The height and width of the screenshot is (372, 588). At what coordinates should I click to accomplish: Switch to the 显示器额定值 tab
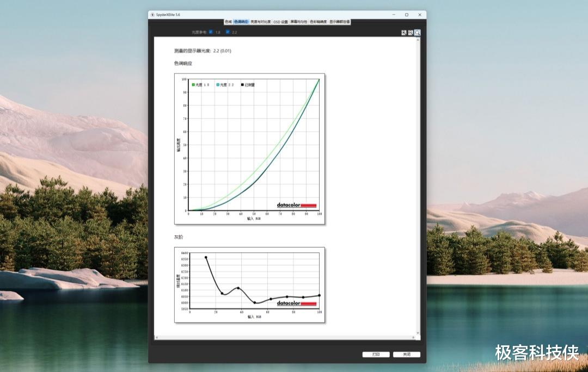click(x=340, y=22)
